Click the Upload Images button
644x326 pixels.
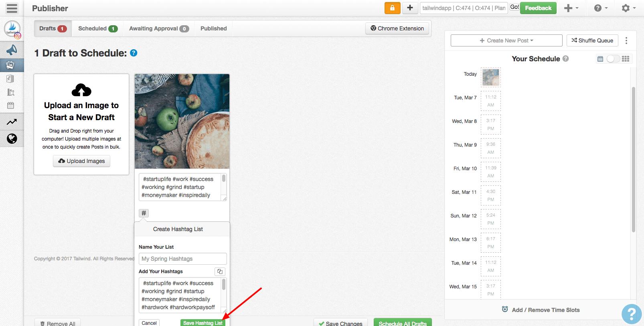tap(81, 161)
